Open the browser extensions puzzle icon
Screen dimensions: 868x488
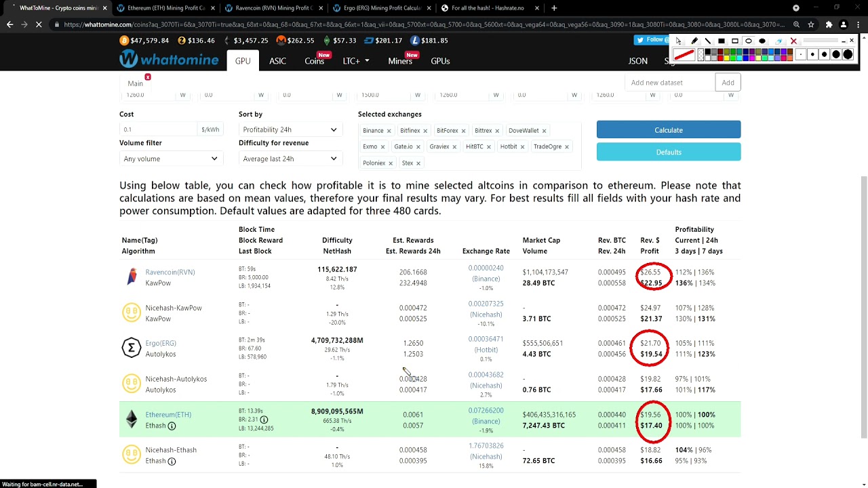click(829, 24)
